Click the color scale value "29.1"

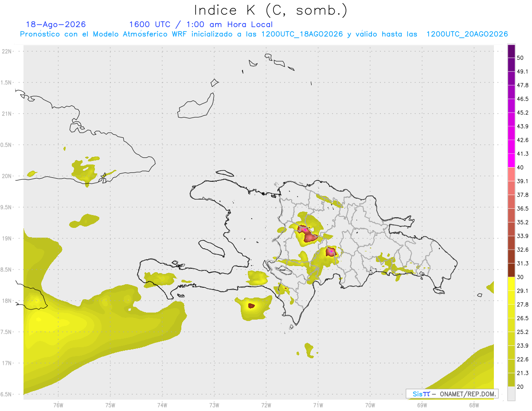pyautogui.click(x=522, y=291)
